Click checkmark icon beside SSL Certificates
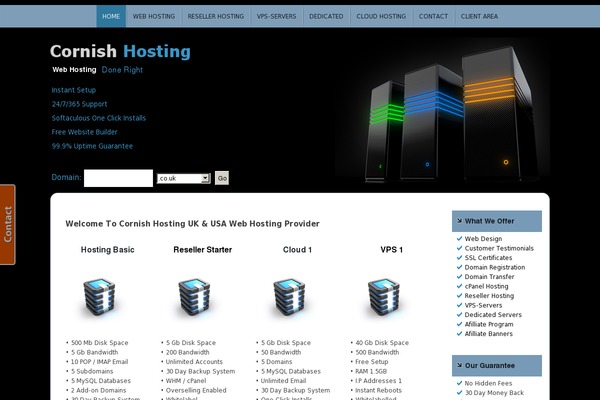Viewport: 600px width, 400px height. click(x=459, y=257)
